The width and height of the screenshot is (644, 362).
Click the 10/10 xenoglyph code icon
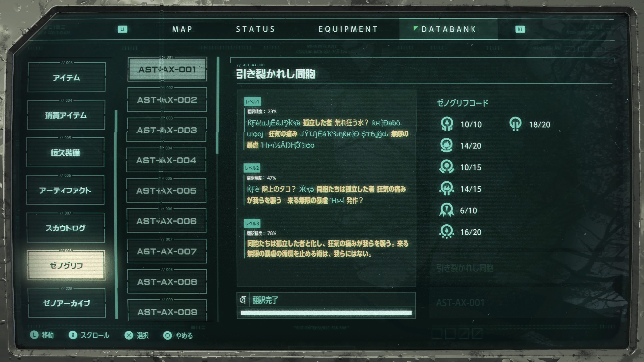(x=447, y=124)
